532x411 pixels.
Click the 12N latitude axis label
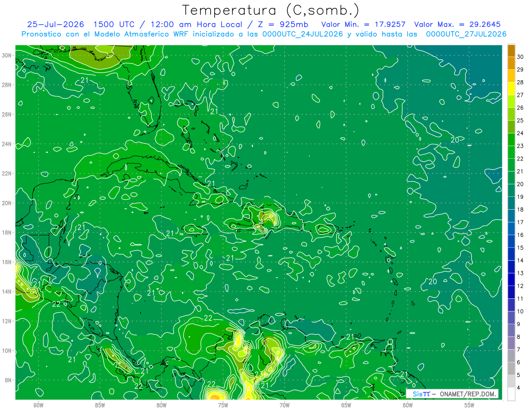pos(6,321)
